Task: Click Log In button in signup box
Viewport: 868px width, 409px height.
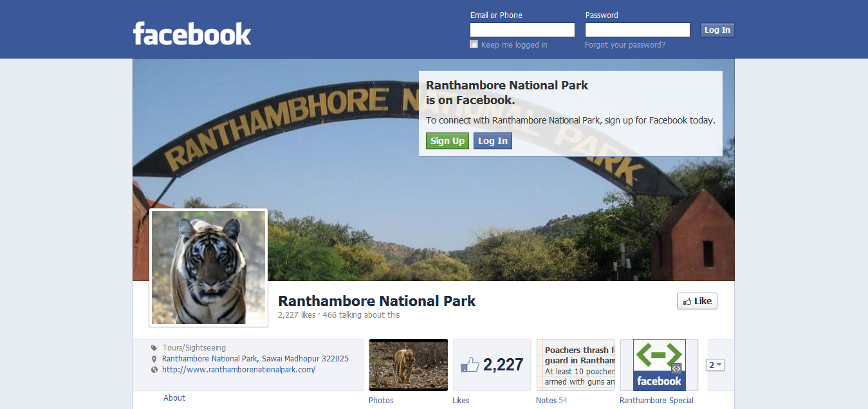Action: 493,141
